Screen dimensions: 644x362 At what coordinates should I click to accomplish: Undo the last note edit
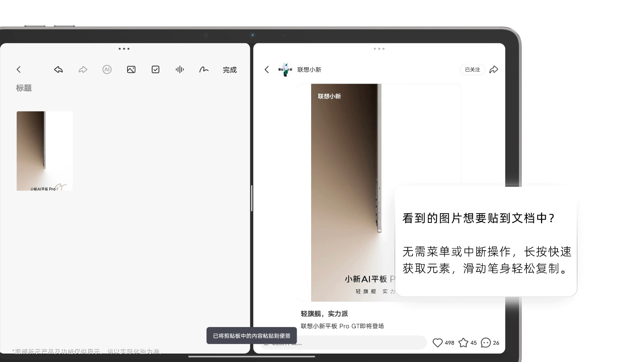[x=58, y=70]
